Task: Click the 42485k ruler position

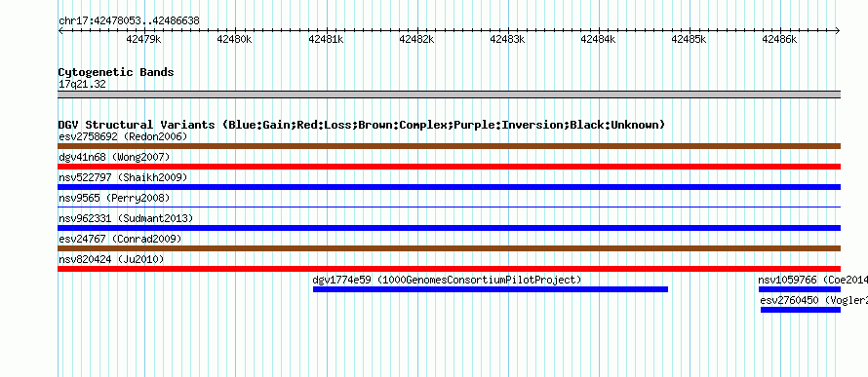Action: click(x=690, y=39)
